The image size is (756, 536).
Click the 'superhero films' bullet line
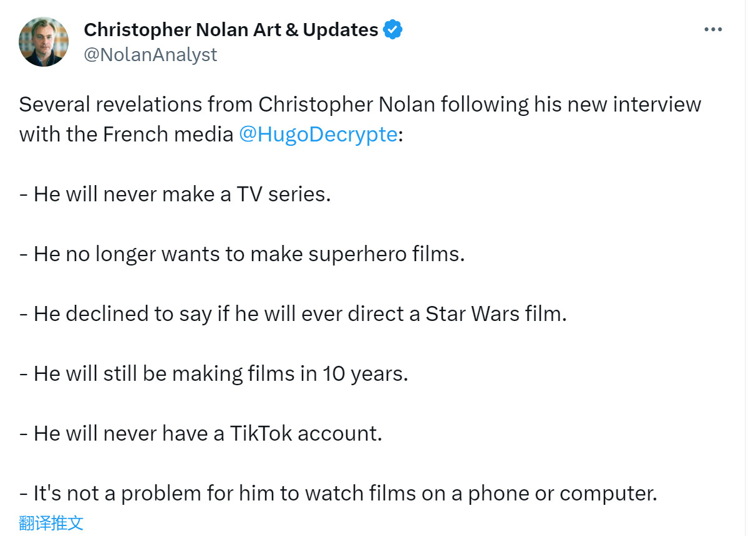tap(242, 254)
